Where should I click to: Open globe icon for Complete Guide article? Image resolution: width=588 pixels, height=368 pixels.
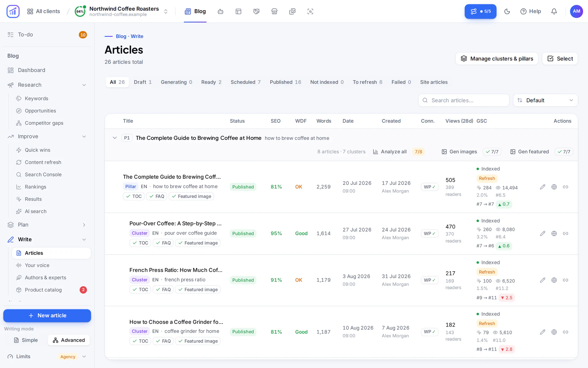(554, 187)
